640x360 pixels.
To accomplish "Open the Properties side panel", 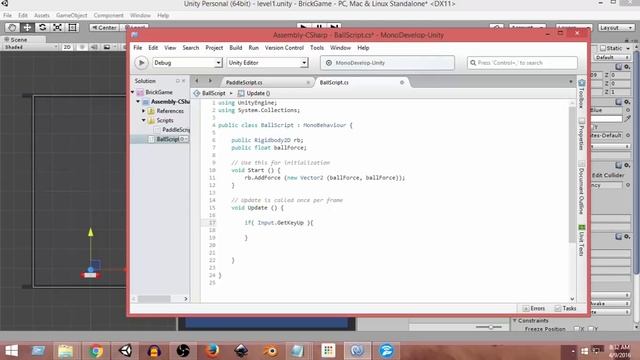I will coord(582,134).
